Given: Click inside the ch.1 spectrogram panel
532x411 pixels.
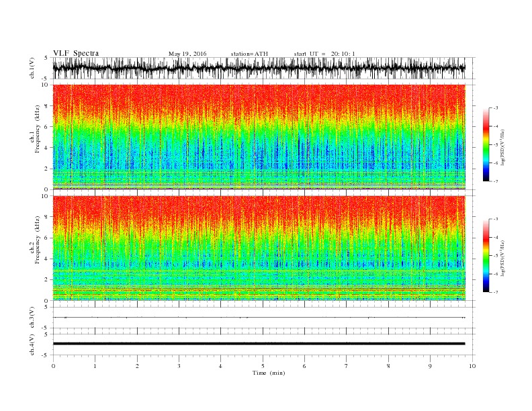Looking at the screenshot, I should coord(259,137).
